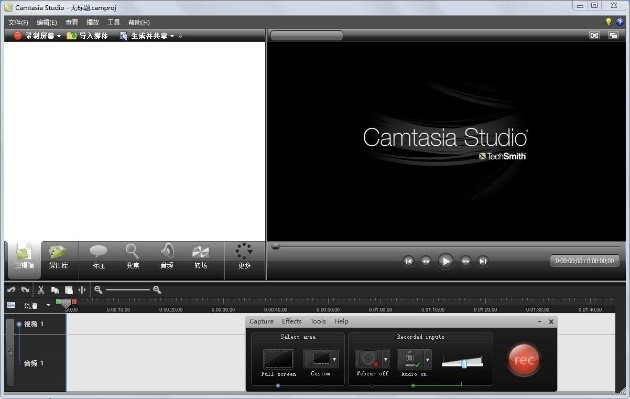Select Full screen capture area
630x399 pixels.
click(x=278, y=363)
